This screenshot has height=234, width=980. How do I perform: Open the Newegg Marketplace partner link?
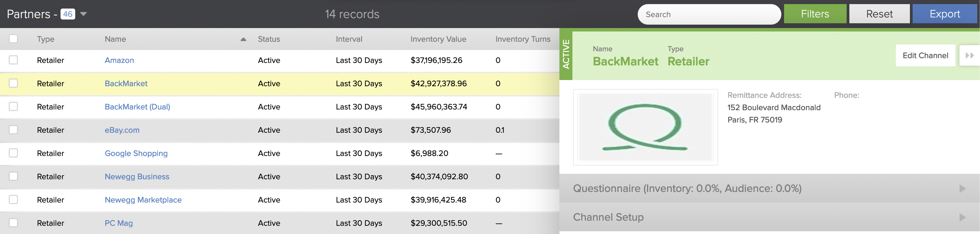(x=143, y=200)
